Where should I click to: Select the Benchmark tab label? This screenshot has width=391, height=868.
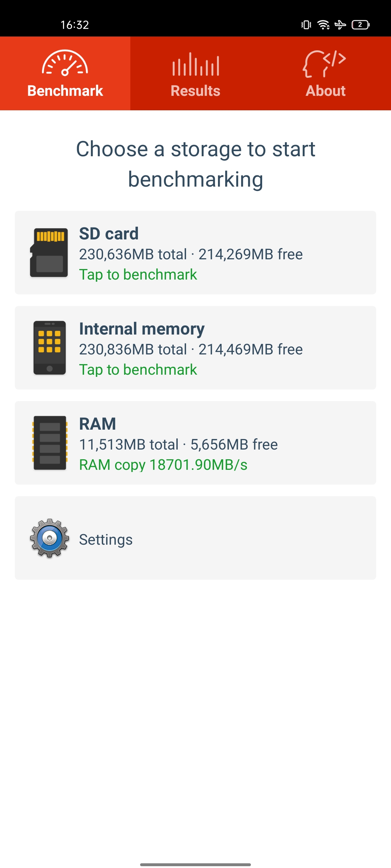[65, 91]
